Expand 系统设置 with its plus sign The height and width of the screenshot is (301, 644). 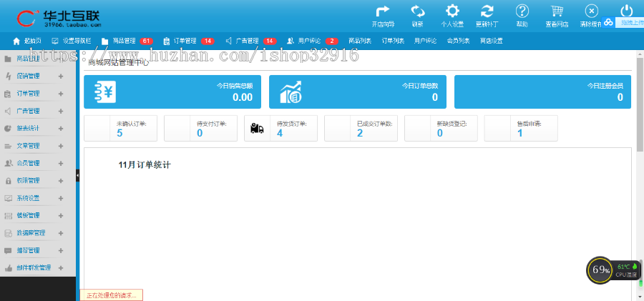(61, 198)
